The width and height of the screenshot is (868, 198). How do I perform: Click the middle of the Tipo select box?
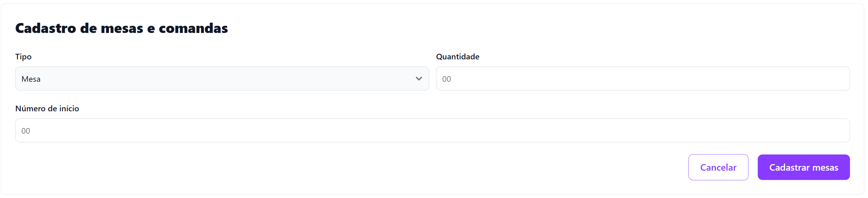[x=222, y=79]
